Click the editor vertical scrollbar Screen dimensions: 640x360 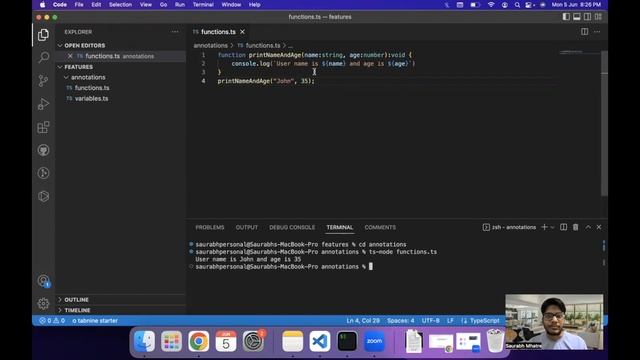(604, 122)
